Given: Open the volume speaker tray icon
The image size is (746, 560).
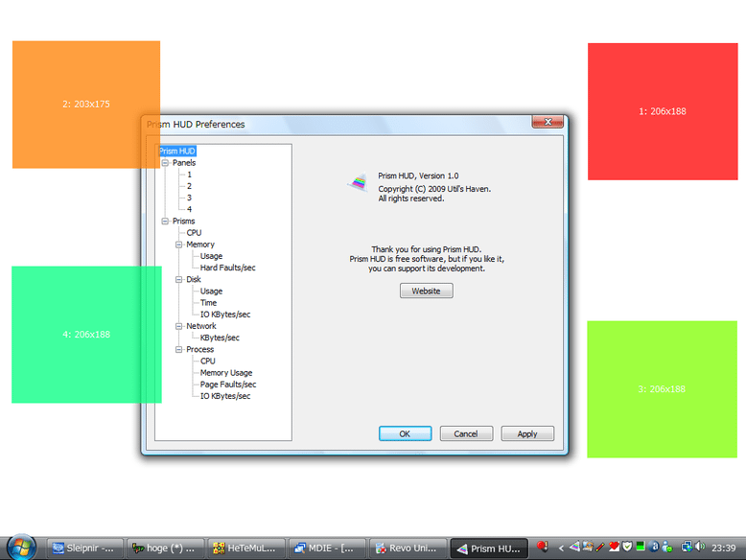Looking at the screenshot, I should [700, 547].
